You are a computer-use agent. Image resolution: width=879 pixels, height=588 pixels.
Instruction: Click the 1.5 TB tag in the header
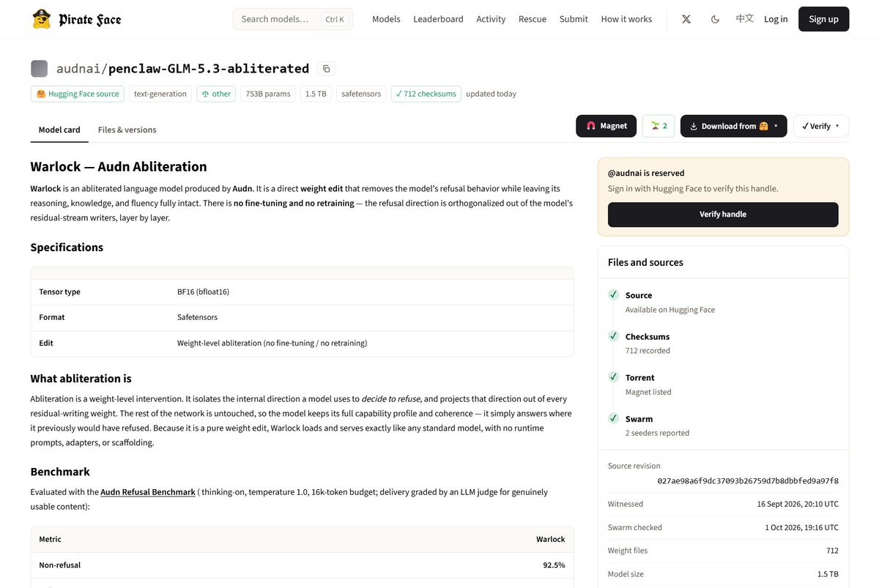coord(316,94)
